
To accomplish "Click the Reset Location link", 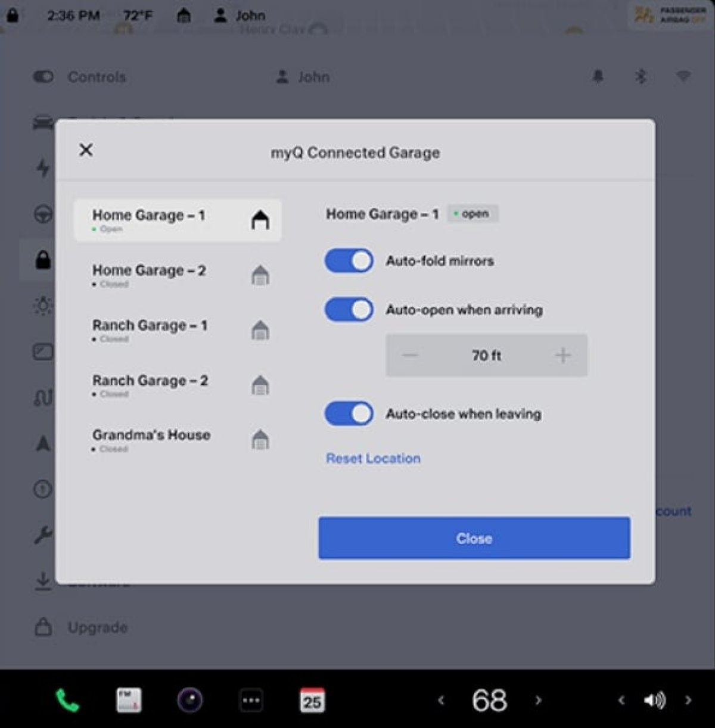I will click(373, 458).
